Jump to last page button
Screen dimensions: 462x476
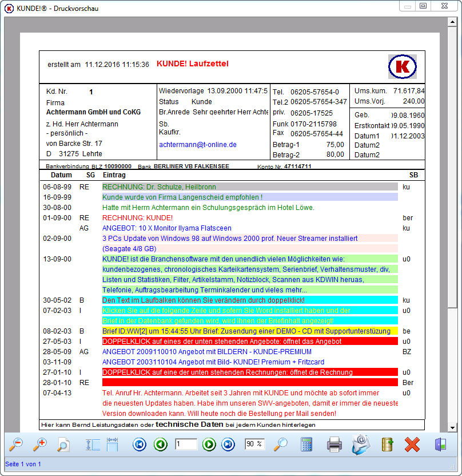(228, 445)
